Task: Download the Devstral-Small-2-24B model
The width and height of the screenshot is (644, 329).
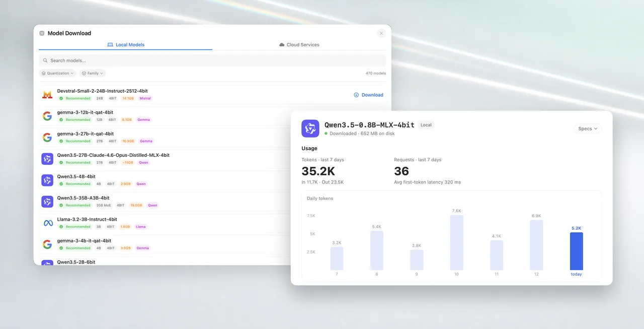Action: [x=368, y=95]
